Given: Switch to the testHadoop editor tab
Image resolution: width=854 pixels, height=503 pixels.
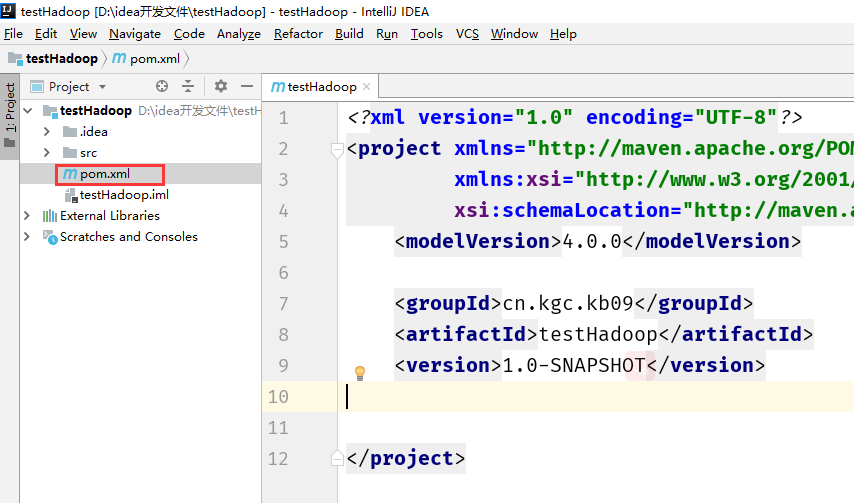Looking at the screenshot, I should pos(321,87).
